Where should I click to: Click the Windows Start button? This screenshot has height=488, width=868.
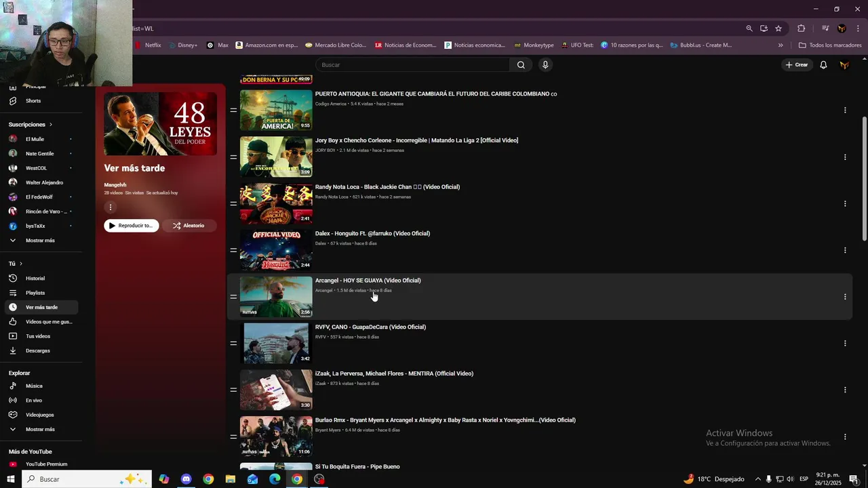tap(10, 479)
